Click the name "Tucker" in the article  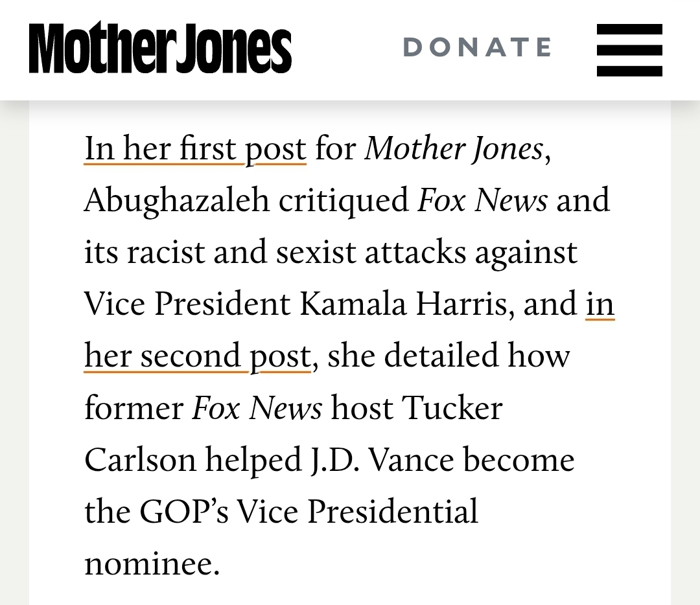pos(452,408)
